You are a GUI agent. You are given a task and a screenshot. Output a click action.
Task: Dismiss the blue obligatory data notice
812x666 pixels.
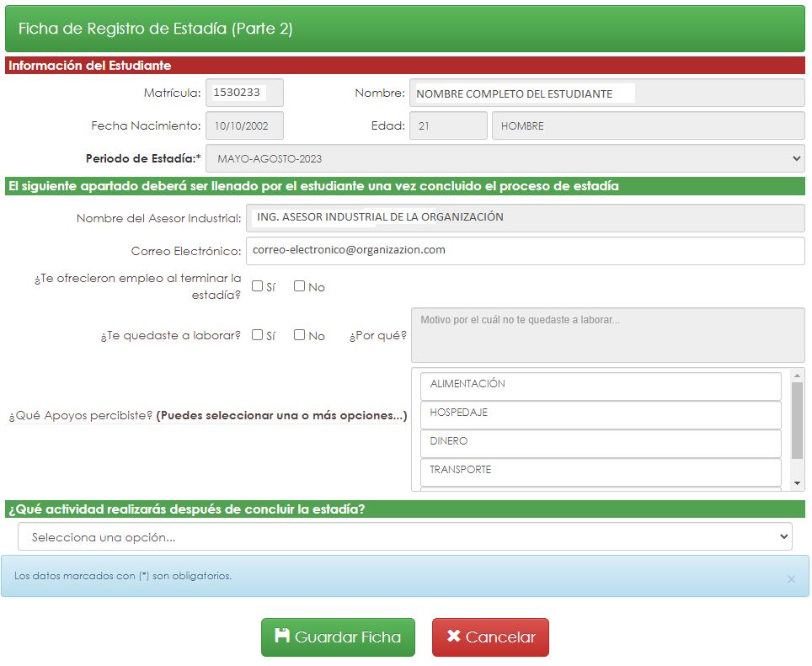click(x=790, y=579)
